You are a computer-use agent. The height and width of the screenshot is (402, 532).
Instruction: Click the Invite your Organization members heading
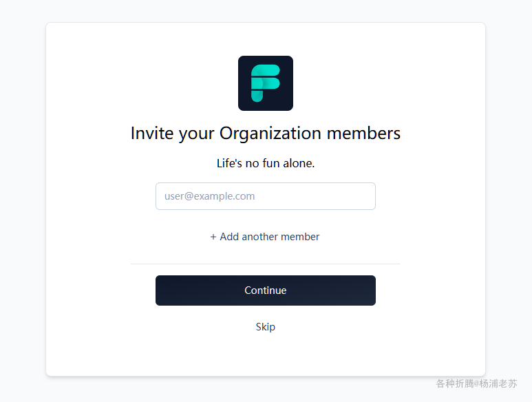pos(266,133)
